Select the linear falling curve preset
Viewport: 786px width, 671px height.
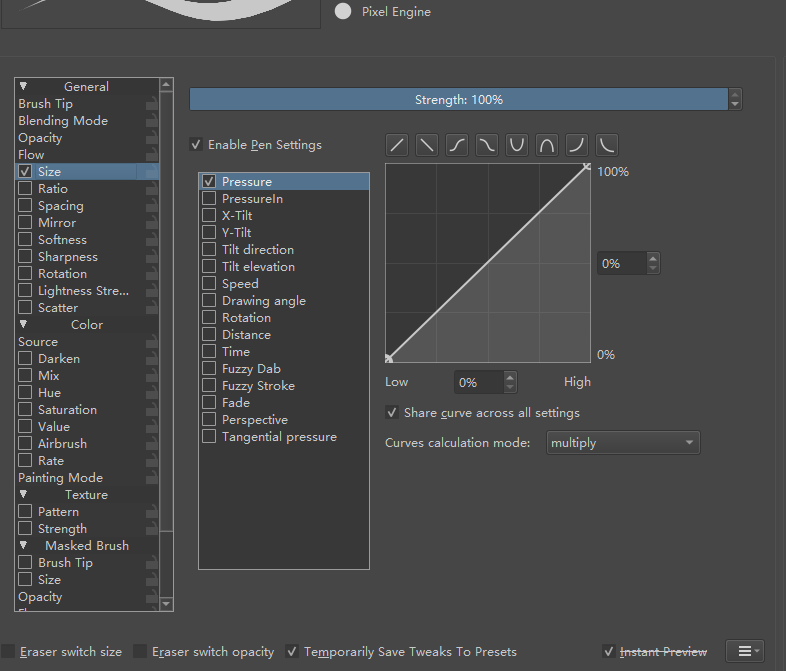[x=427, y=145]
